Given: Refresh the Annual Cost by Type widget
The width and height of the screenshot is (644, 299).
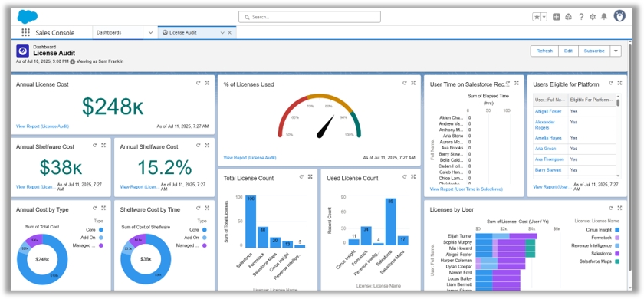Looking at the screenshot, I should pyautogui.click(x=95, y=209).
